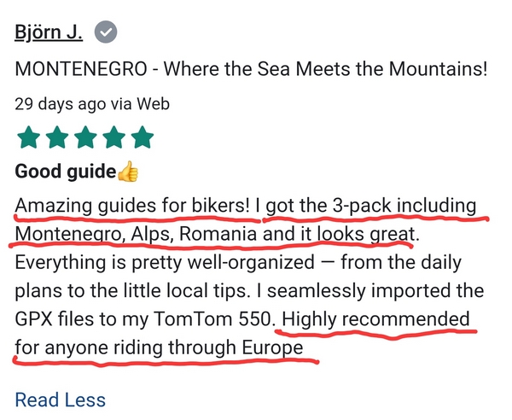Select the fifth green rating star
512x420 pixels.
point(143,137)
